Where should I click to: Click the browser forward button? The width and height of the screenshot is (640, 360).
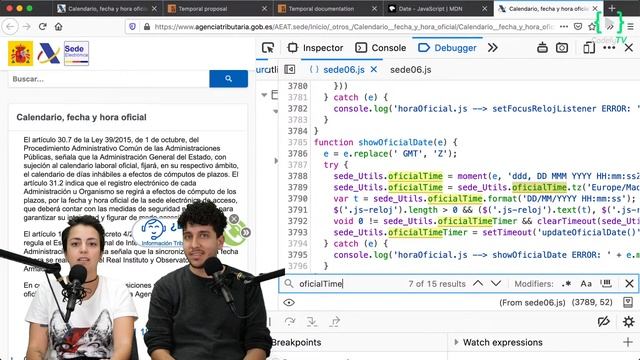pos(27,27)
